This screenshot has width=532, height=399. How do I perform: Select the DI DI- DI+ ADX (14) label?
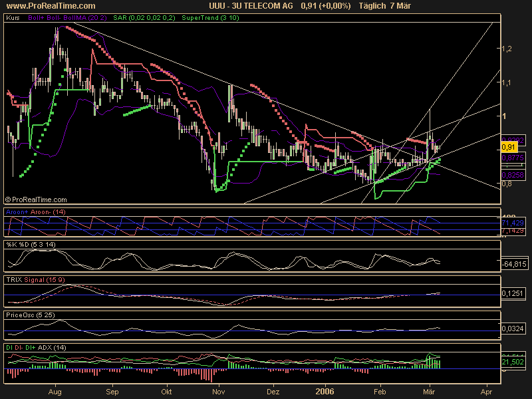click(x=35, y=348)
